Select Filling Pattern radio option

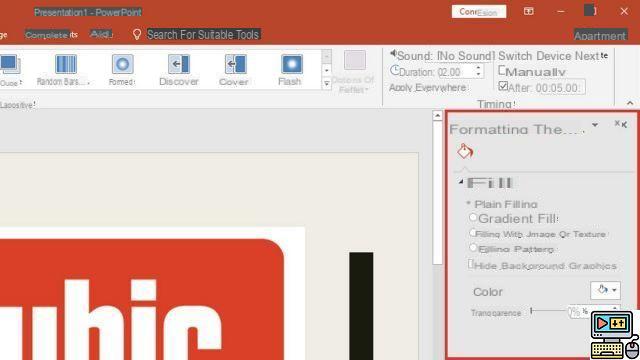[x=473, y=247]
